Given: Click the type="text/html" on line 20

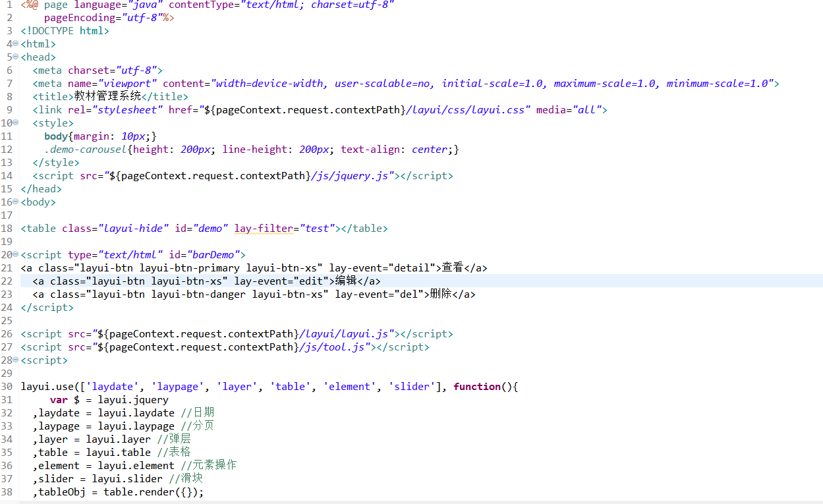Looking at the screenshot, I should 115,255.
